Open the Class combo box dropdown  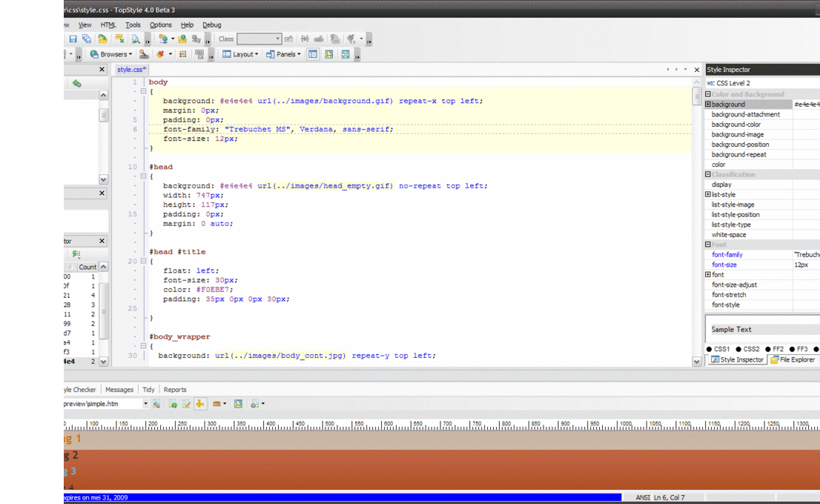277,39
